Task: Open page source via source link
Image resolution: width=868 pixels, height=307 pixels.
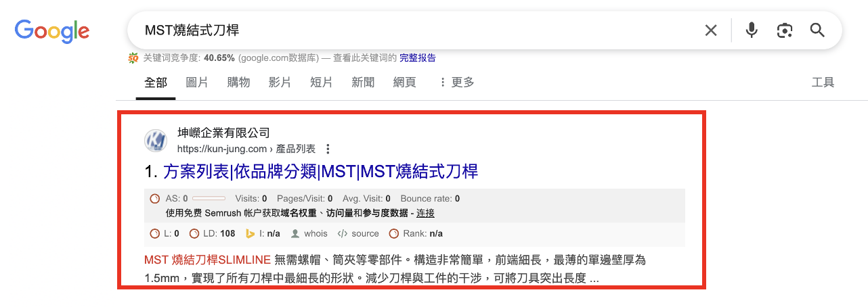Action: (x=364, y=234)
